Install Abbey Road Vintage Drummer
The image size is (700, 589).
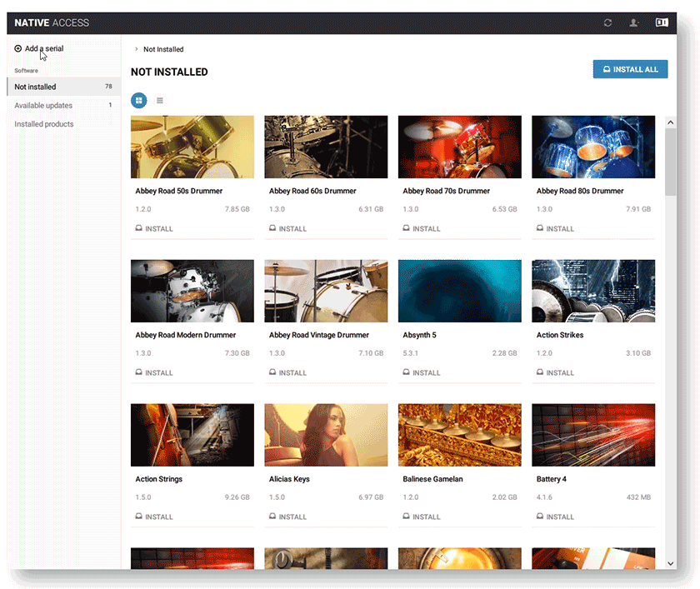pyautogui.click(x=288, y=372)
